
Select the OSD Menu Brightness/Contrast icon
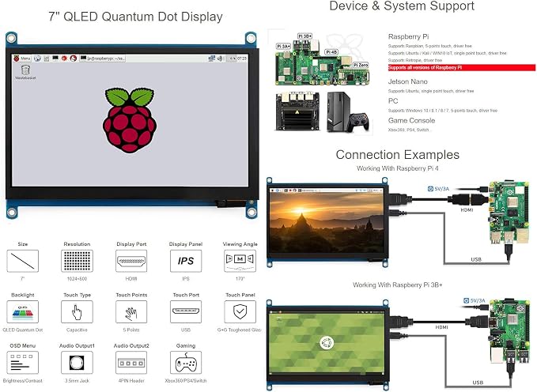pos(23,363)
